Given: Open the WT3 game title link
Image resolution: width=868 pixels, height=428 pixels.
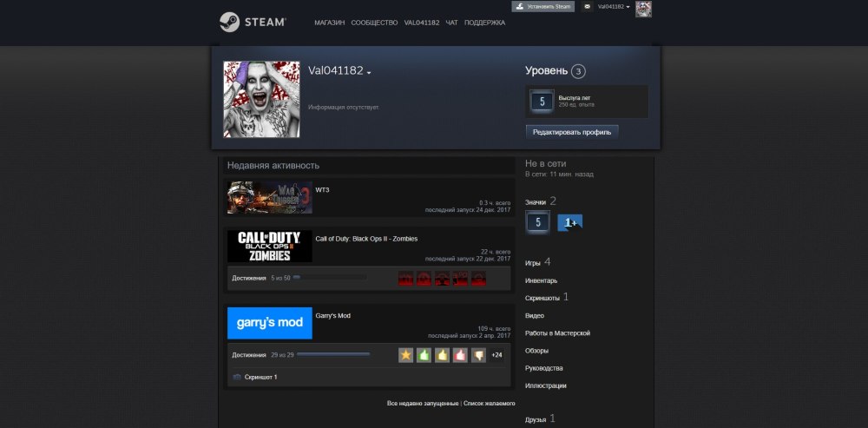Looking at the screenshot, I should click(322, 190).
